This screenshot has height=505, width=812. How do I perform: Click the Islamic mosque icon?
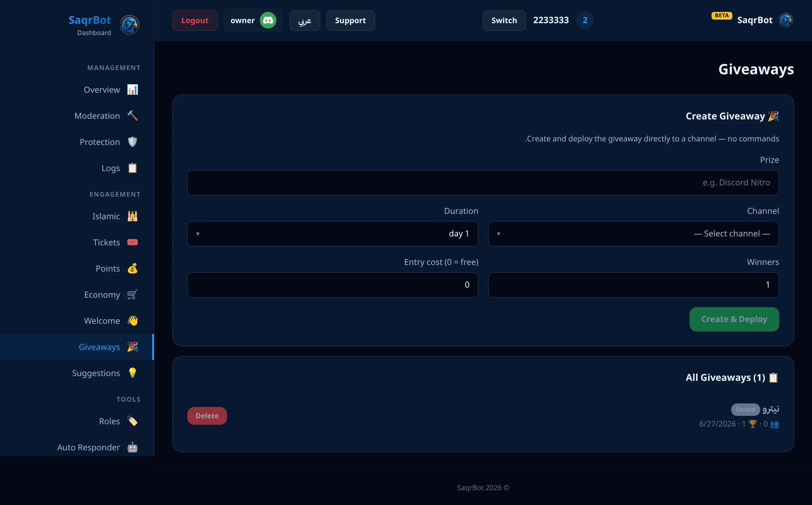point(132,216)
